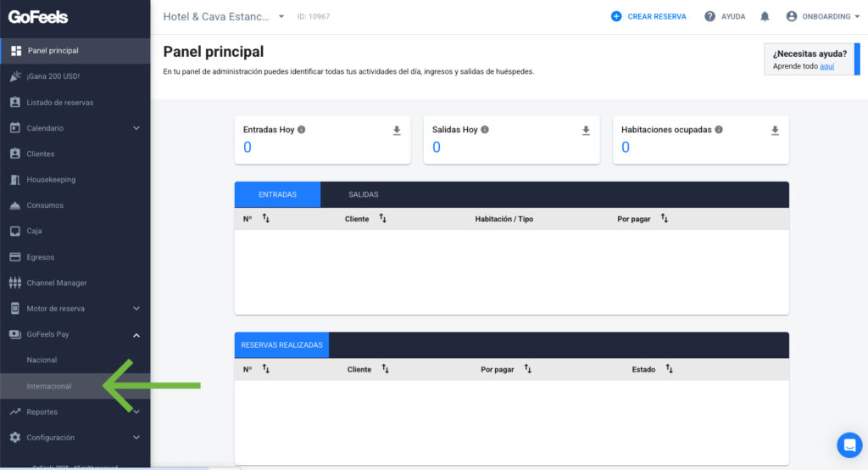Screen dimensions: 868x470
Task: Open Internacional under GoFeels Pay
Action: click(x=49, y=386)
